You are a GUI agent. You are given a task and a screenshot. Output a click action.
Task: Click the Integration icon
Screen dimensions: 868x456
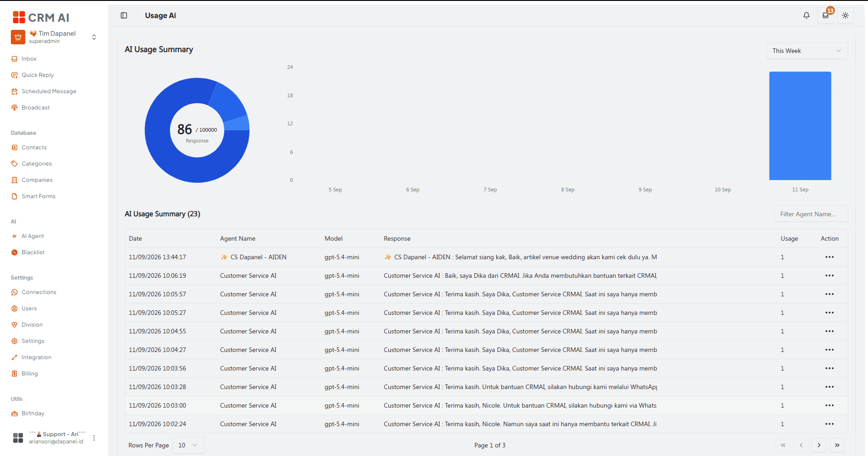pyautogui.click(x=14, y=357)
